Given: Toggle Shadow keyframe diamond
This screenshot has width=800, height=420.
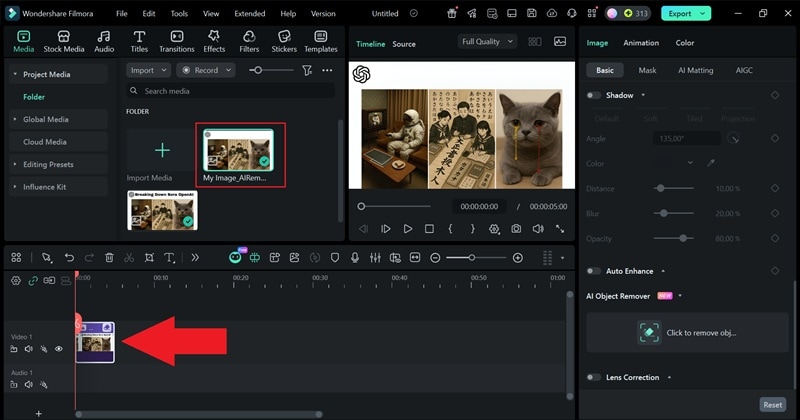Looking at the screenshot, I should [774, 95].
